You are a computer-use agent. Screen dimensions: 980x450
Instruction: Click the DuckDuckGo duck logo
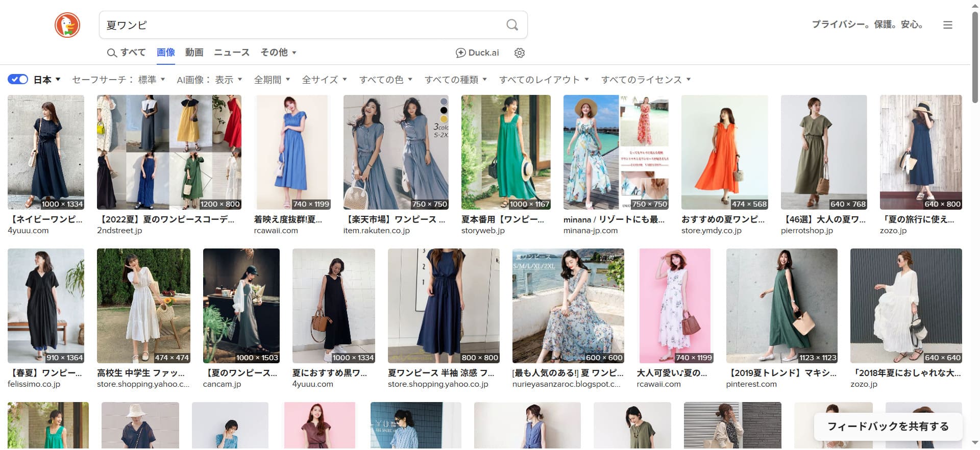click(x=67, y=25)
